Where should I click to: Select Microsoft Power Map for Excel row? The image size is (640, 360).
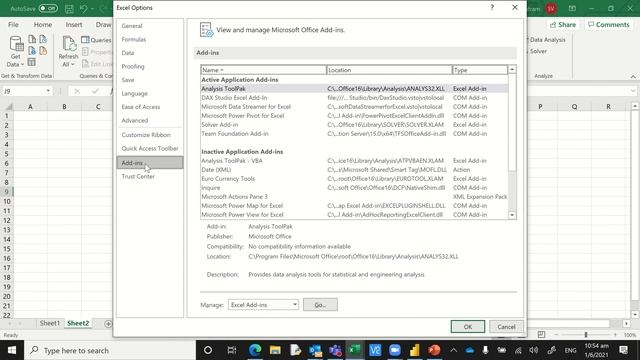[x=354, y=205]
